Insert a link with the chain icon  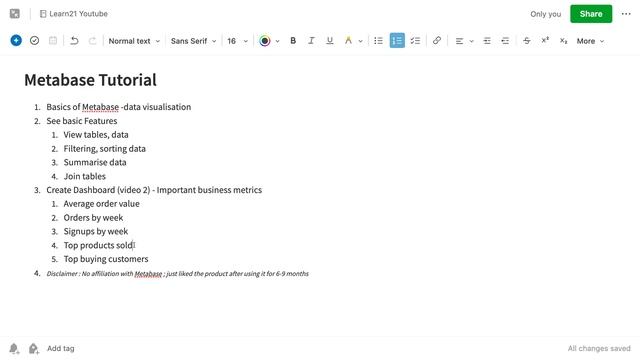[437, 40]
